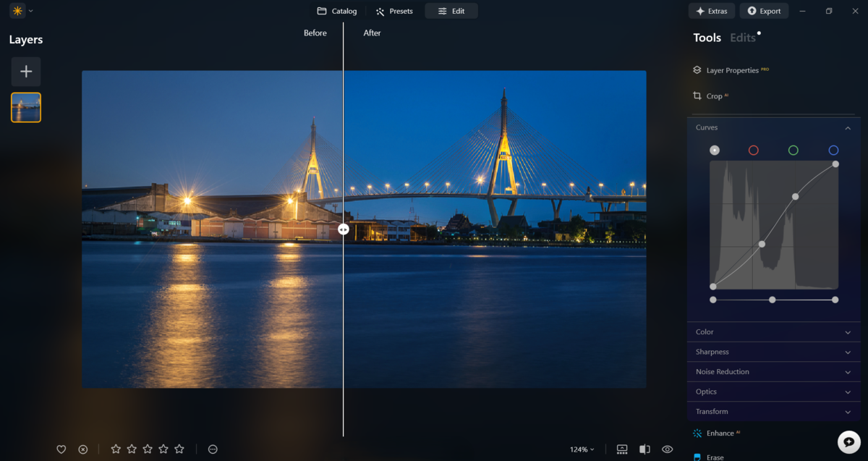Open the Catalog view

pyautogui.click(x=336, y=11)
